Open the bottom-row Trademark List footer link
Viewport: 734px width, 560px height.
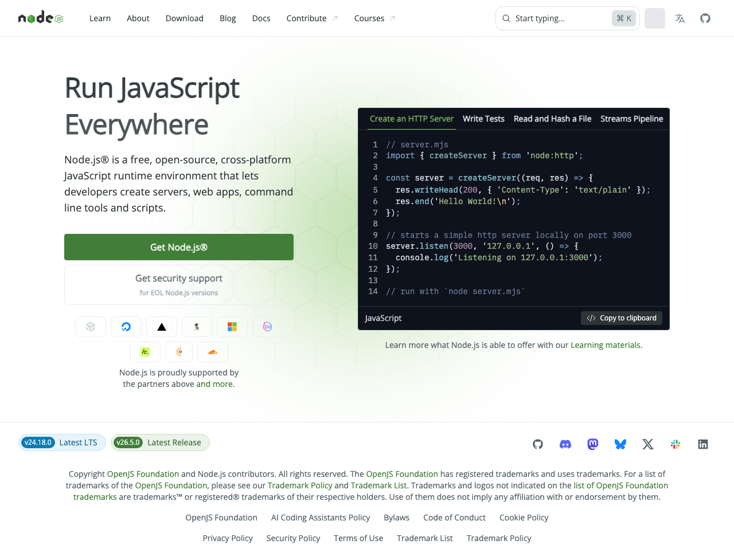click(425, 538)
